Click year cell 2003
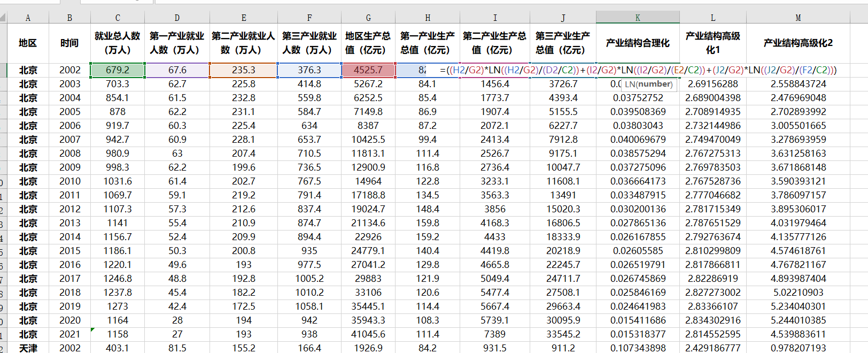This screenshot has width=868, height=353. 69,84
